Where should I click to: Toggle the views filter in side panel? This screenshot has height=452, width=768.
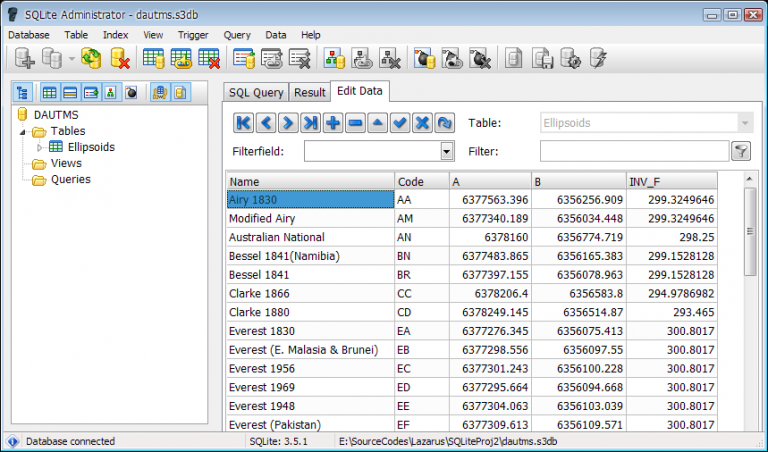click(x=111, y=92)
